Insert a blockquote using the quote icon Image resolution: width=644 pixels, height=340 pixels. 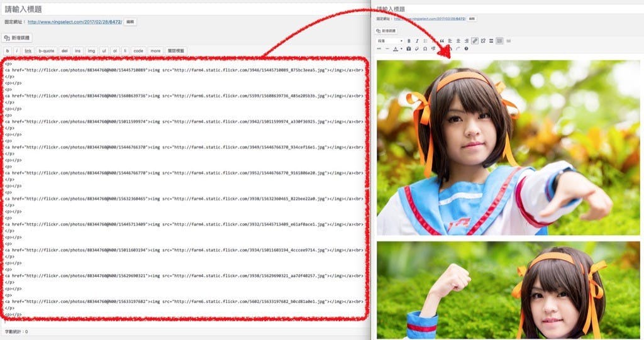tap(441, 41)
